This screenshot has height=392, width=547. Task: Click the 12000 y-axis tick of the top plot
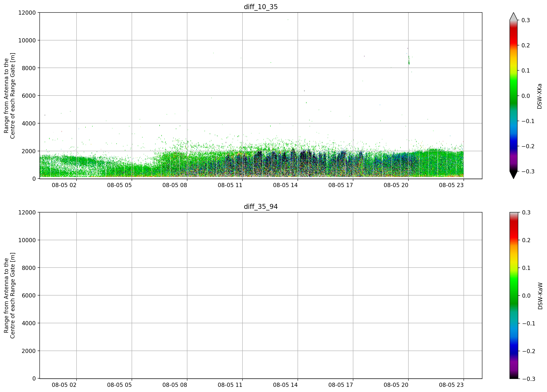pos(27,12)
